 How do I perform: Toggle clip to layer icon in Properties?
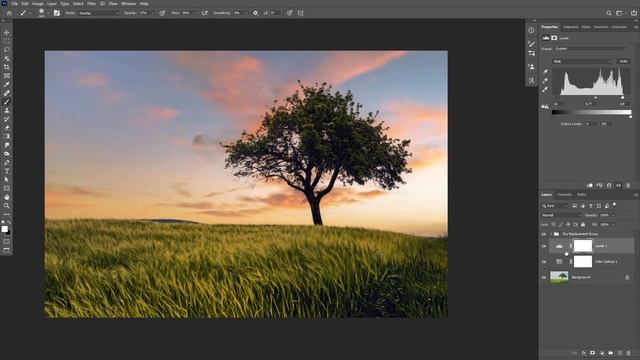point(589,185)
